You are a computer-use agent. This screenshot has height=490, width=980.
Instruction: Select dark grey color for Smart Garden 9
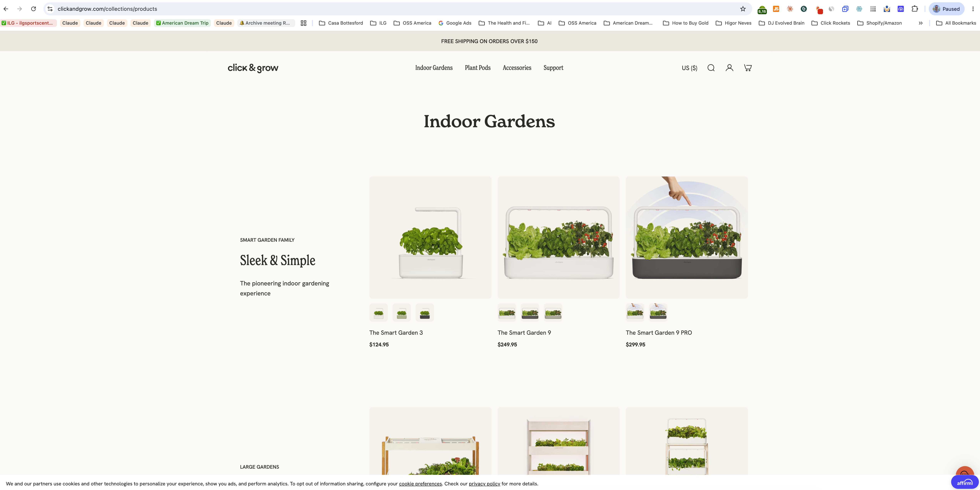tap(530, 313)
